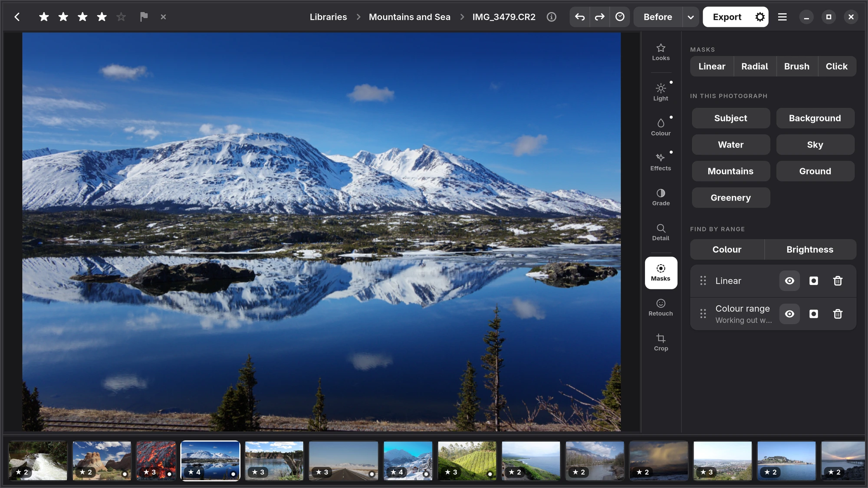Go back with the left chevron arrow
Screen dimensions: 868x488
pos(17,17)
